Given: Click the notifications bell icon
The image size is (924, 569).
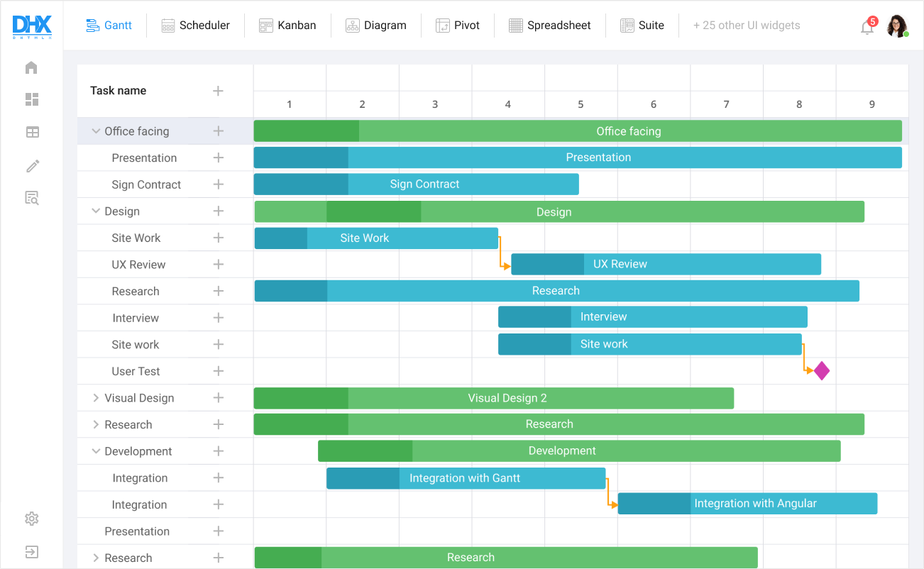Looking at the screenshot, I should click(867, 26).
